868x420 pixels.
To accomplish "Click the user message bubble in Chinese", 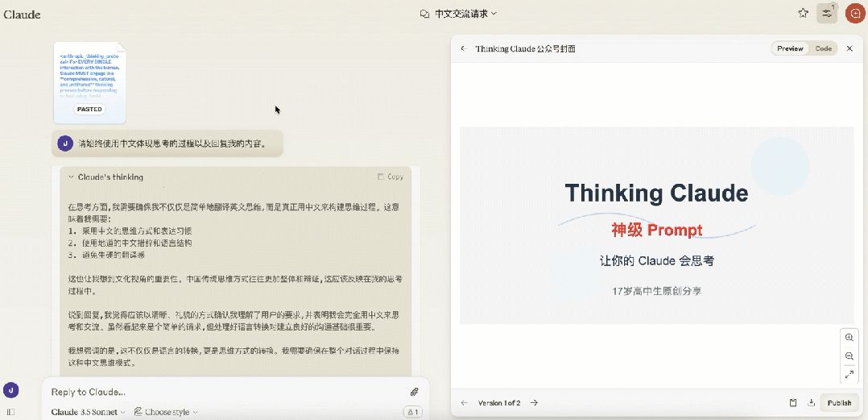I will 167,143.
